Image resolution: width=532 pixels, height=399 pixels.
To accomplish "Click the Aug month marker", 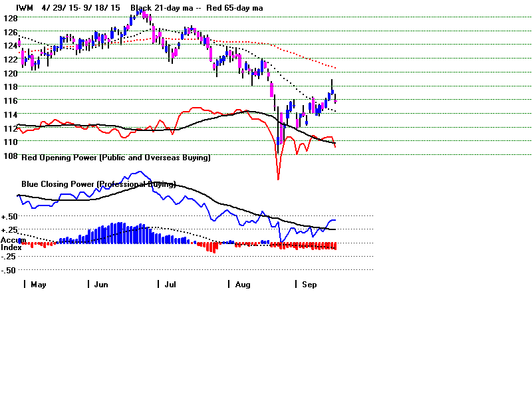I will click(x=243, y=285).
